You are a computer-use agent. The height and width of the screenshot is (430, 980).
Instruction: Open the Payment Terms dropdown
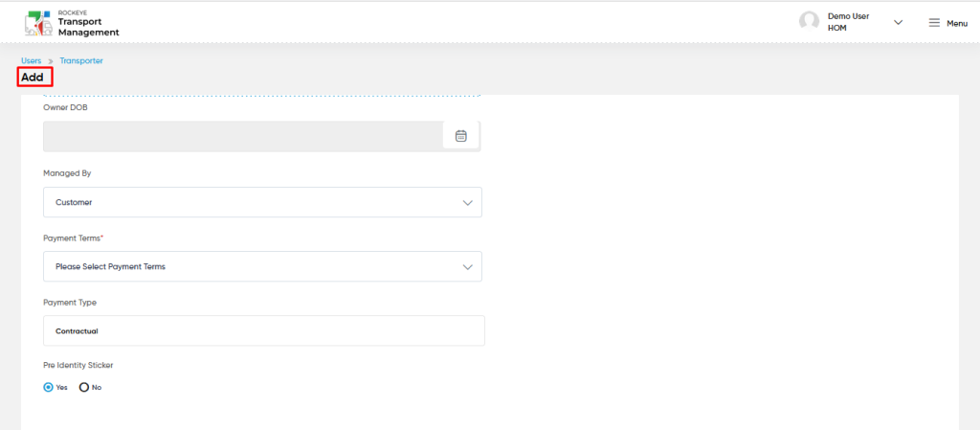(262, 267)
